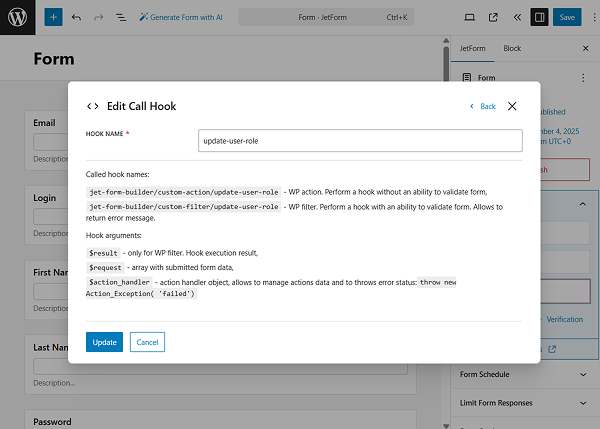Click the Form page title
600x429 pixels.
[54, 59]
